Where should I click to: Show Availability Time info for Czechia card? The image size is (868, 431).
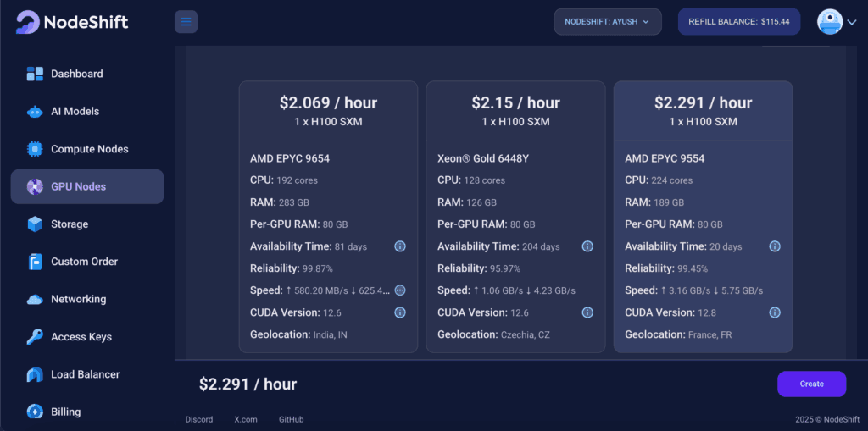(588, 246)
